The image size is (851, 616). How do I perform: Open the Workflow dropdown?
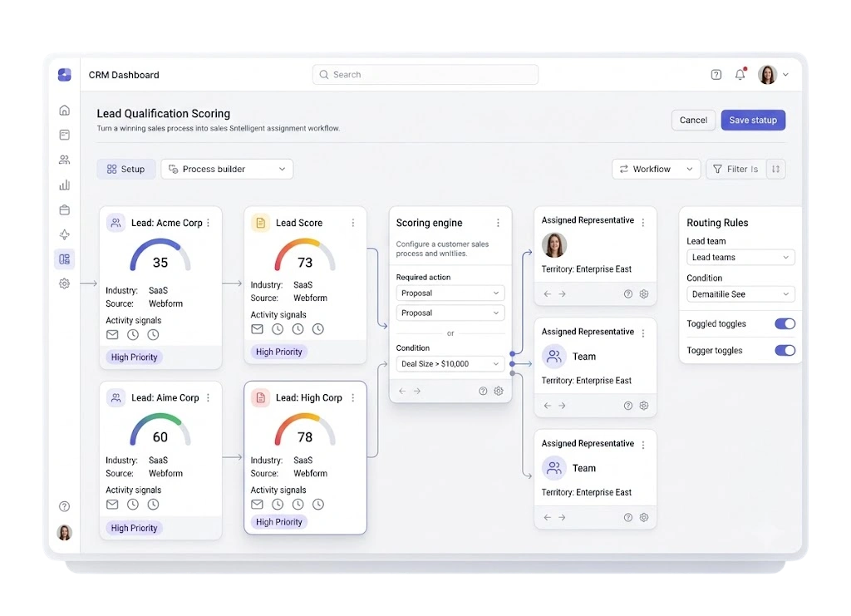click(x=657, y=170)
